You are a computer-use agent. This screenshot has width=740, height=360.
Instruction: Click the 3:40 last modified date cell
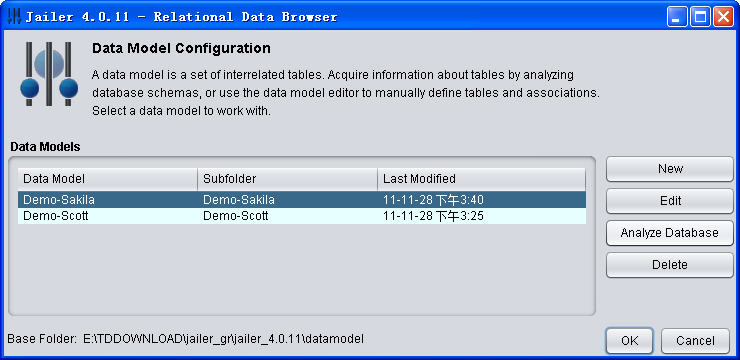pos(481,200)
